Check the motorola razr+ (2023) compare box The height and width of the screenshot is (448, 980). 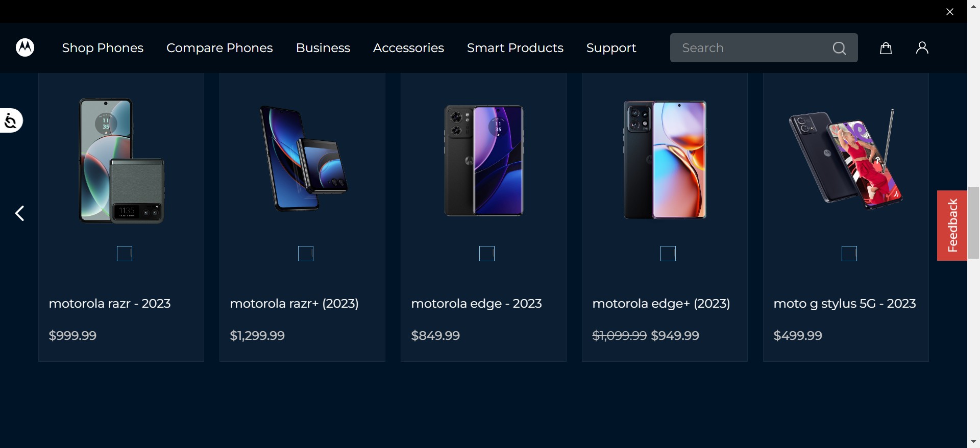point(306,254)
